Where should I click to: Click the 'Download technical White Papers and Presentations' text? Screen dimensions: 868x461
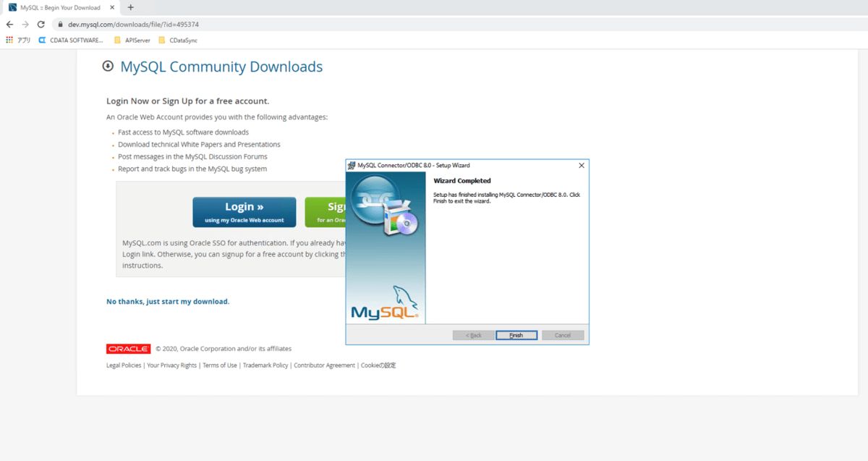tap(199, 145)
